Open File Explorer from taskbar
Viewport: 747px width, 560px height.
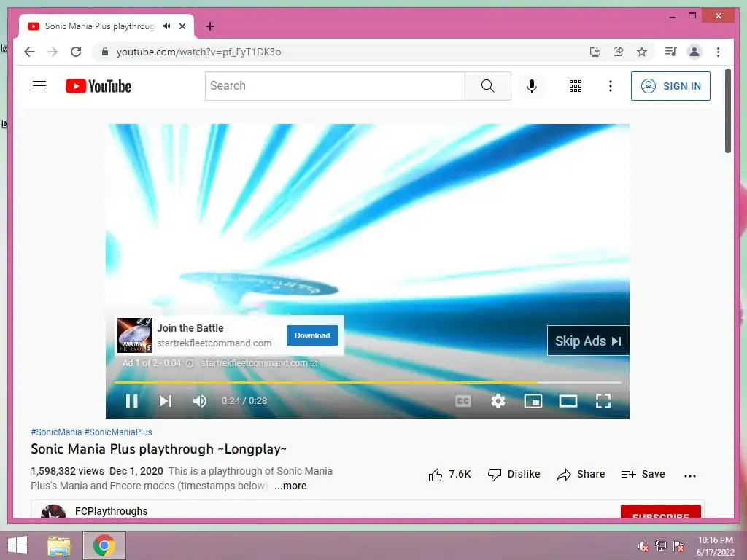(59, 545)
